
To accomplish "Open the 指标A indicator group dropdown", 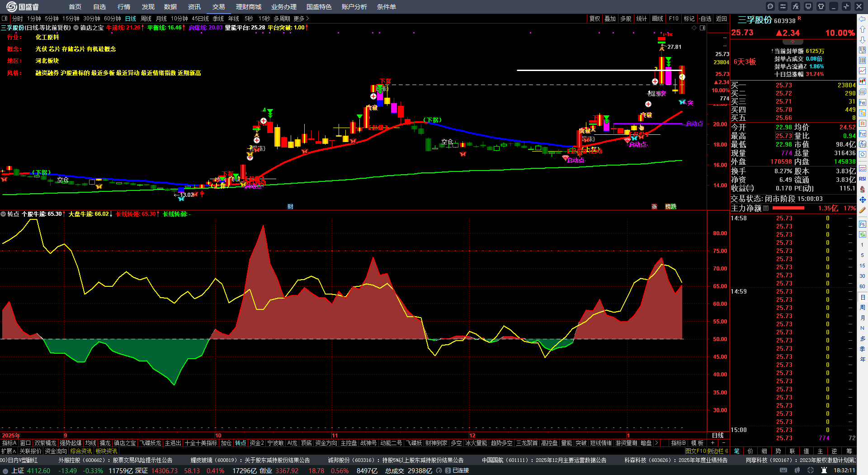I will tap(9, 443).
